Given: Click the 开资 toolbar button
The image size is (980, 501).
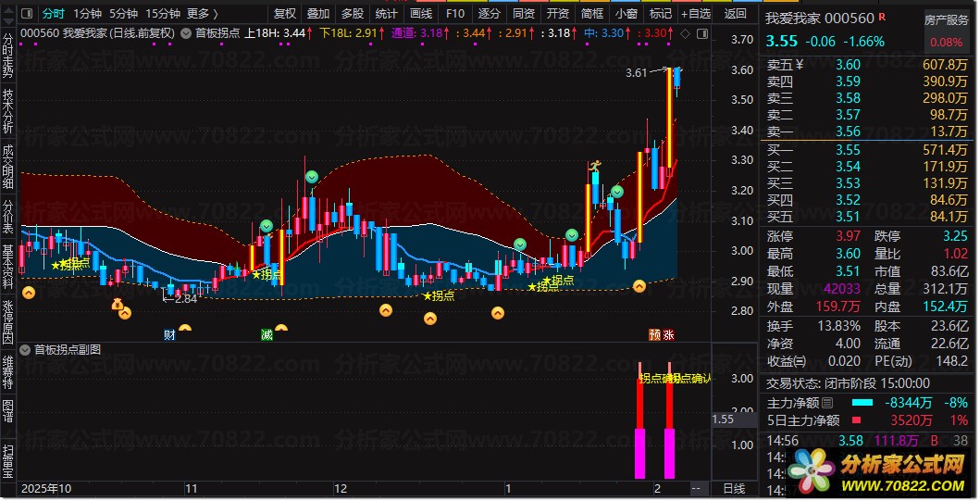Looking at the screenshot, I should tap(557, 13).
